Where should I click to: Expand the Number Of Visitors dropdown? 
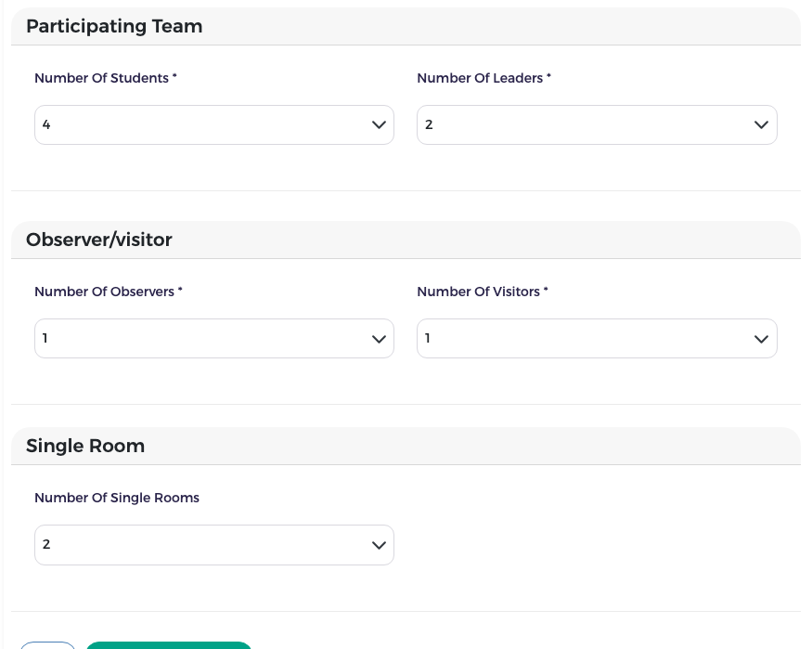[x=597, y=338]
